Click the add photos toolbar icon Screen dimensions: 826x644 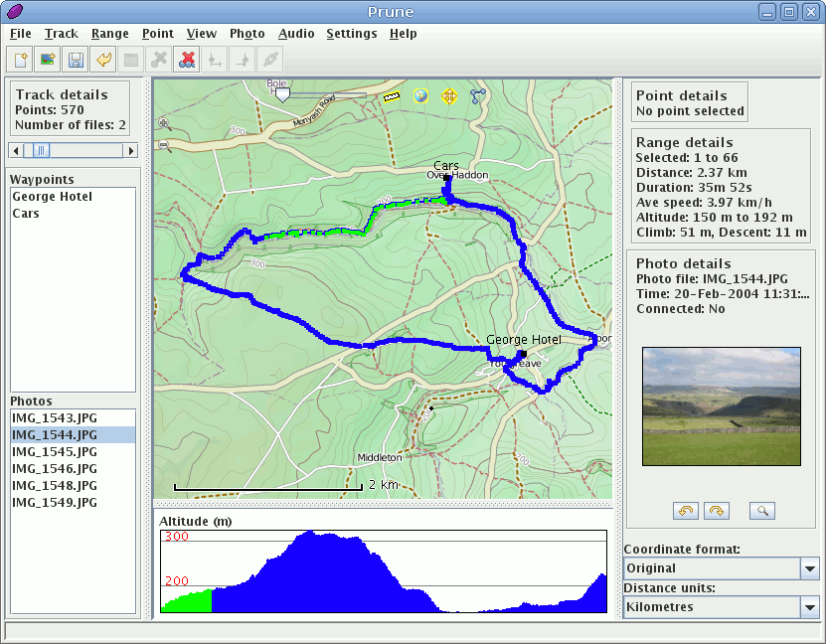(47, 60)
